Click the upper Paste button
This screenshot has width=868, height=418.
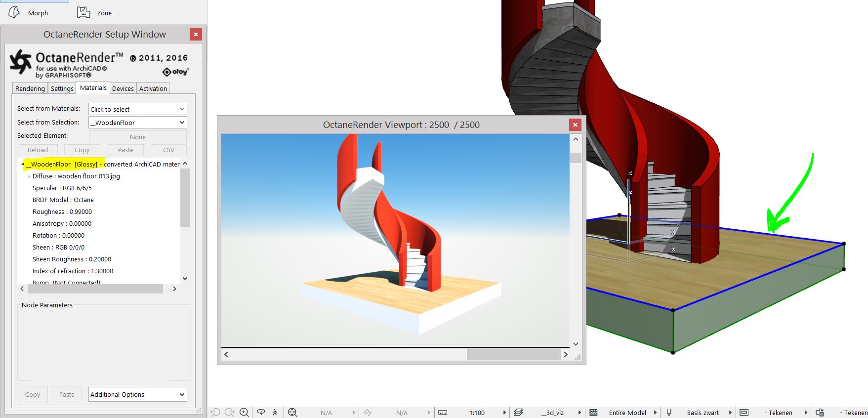(125, 150)
